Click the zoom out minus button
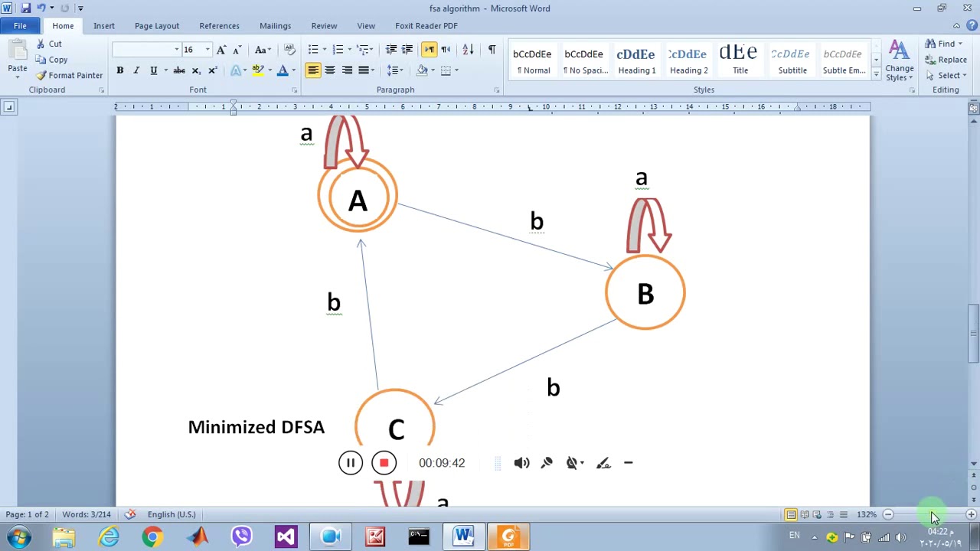This screenshot has width=980, height=551. coord(888,514)
